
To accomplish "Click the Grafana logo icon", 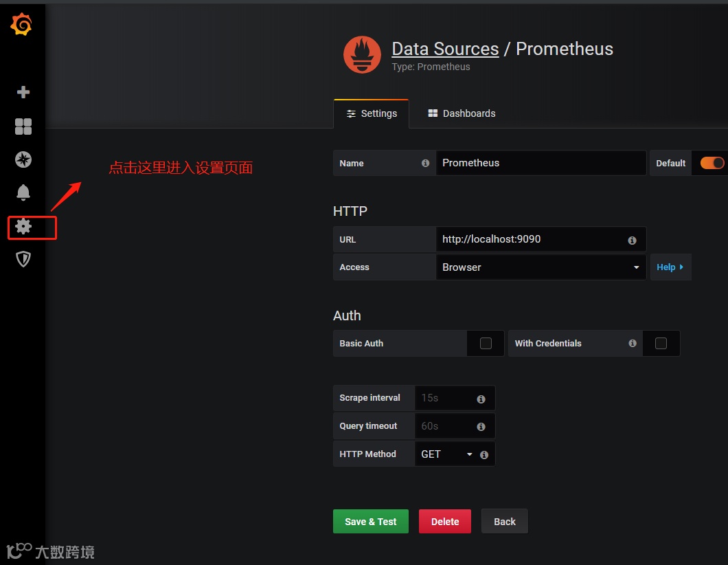I will 21,24.
